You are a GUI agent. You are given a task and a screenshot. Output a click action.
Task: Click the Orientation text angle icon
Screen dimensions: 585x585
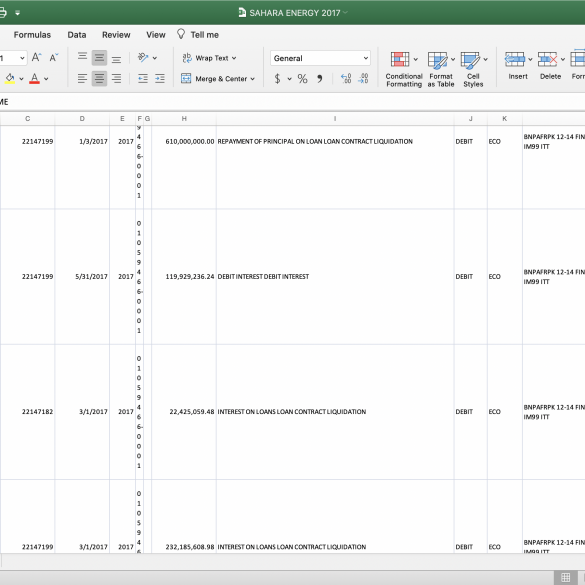[143, 57]
